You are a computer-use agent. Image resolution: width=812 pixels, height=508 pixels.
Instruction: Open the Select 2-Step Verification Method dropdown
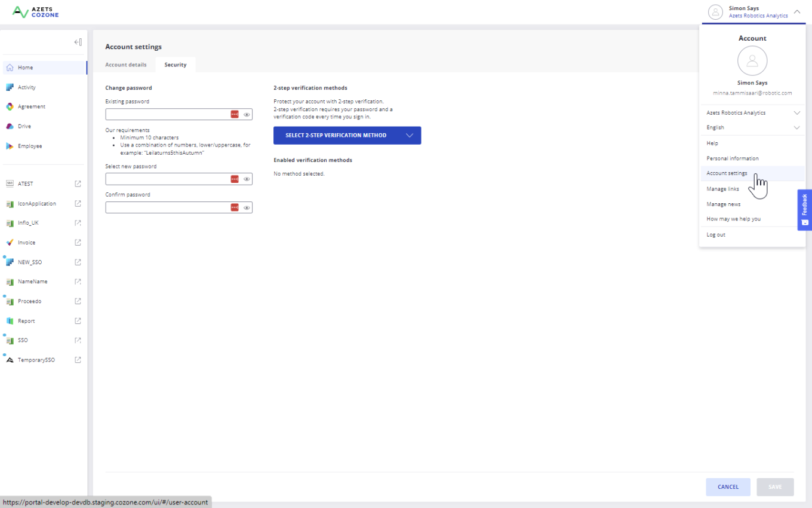point(347,135)
